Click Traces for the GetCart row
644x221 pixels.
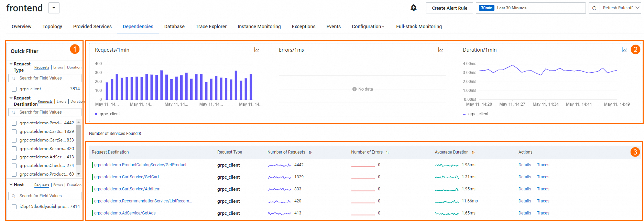click(543, 177)
